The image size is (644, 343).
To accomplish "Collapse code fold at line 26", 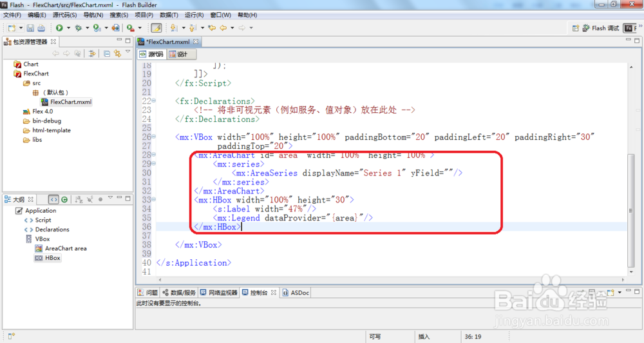I will pos(154,137).
